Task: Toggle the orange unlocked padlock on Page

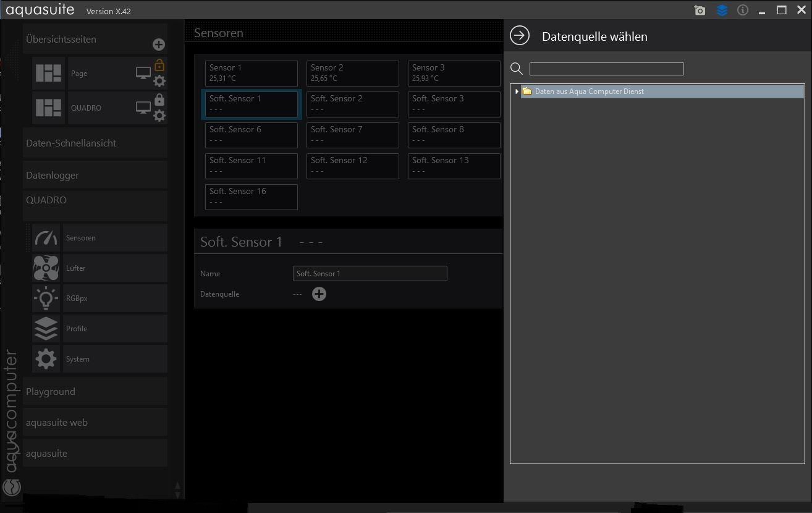Action: (x=159, y=65)
